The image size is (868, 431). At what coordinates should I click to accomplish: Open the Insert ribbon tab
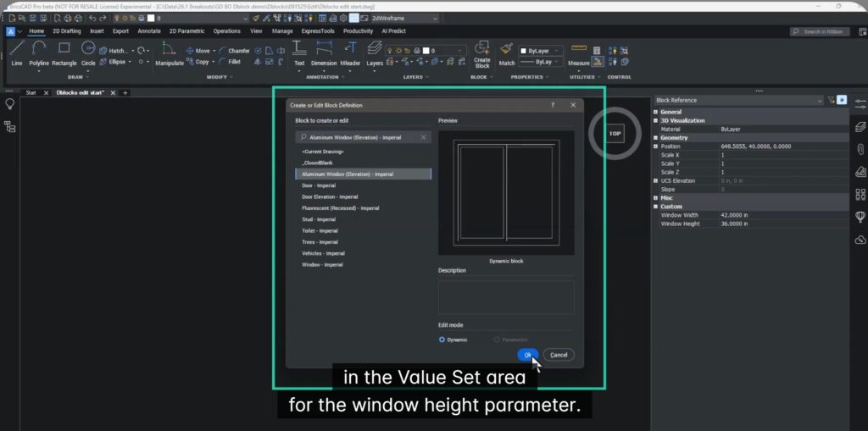point(97,31)
